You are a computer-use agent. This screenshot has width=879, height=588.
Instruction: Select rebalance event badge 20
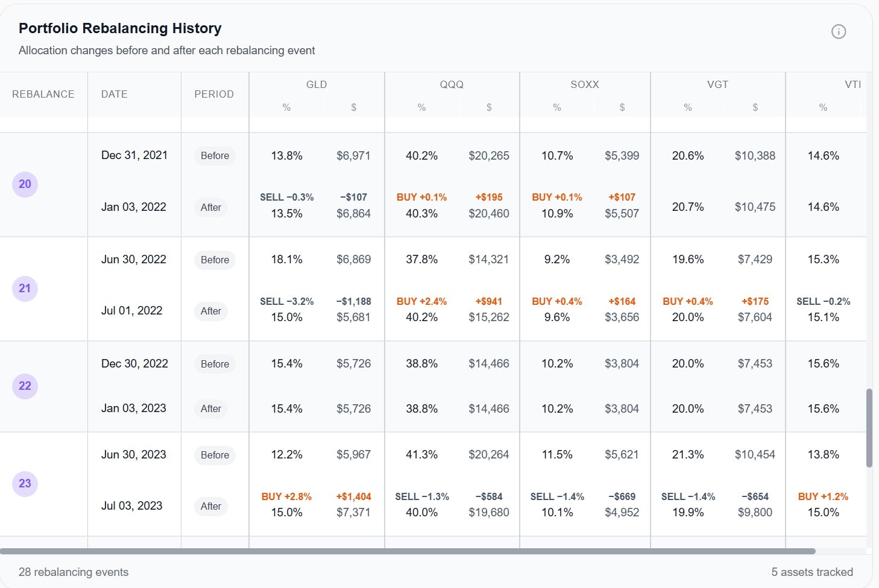click(x=25, y=184)
